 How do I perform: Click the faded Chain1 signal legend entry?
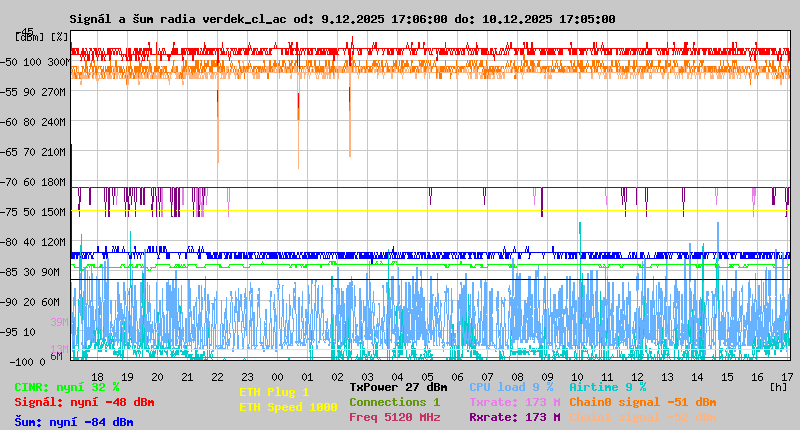pos(642,417)
